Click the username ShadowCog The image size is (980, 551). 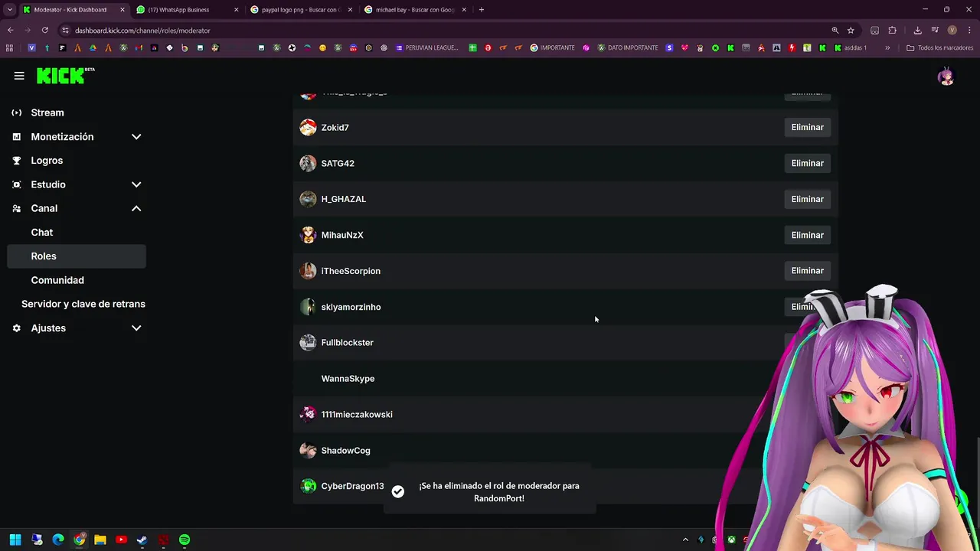[x=346, y=451]
